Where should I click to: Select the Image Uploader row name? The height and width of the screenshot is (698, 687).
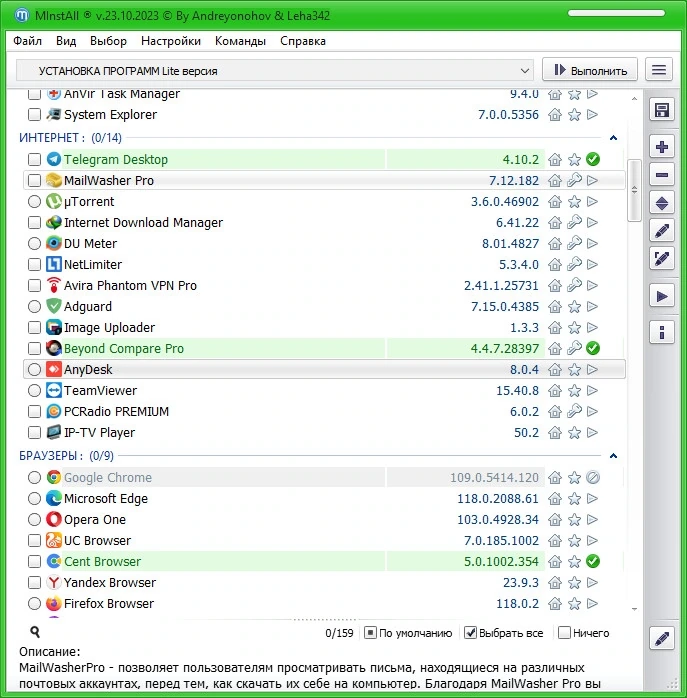(110, 328)
